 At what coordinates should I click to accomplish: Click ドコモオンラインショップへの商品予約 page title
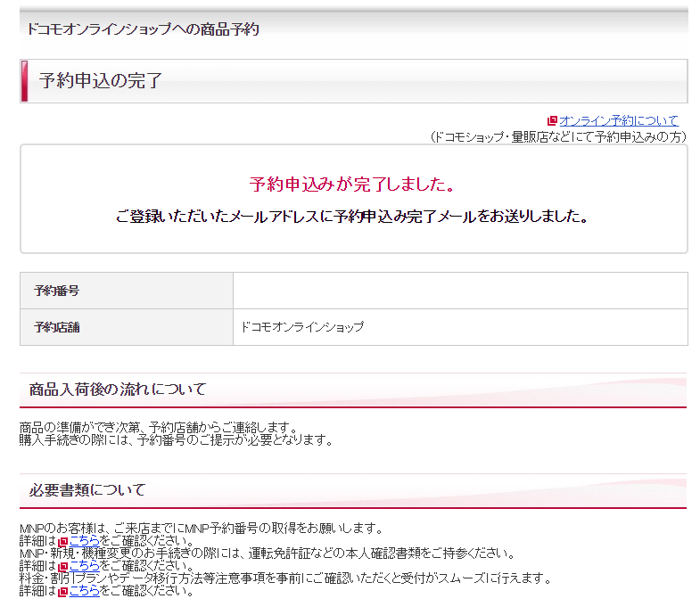(143, 29)
